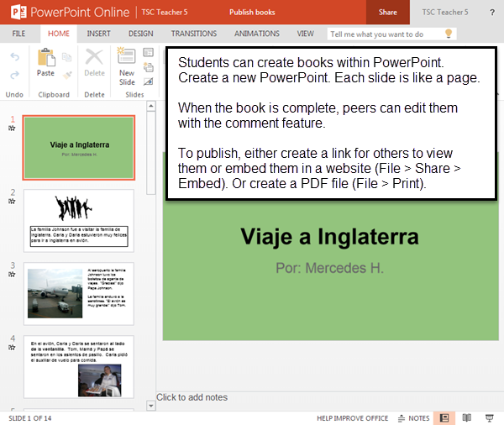The image size is (504, 425).
Task: Click the Copy icon in Clipboard group
Action: (67, 56)
